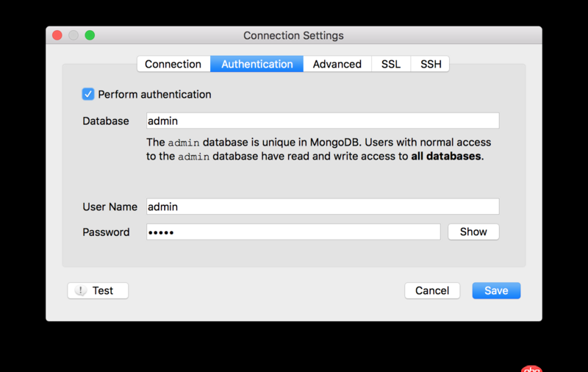Click the Password label
This screenshot has height=372, width=588.
pyautogui.click(x=106, y=232)
